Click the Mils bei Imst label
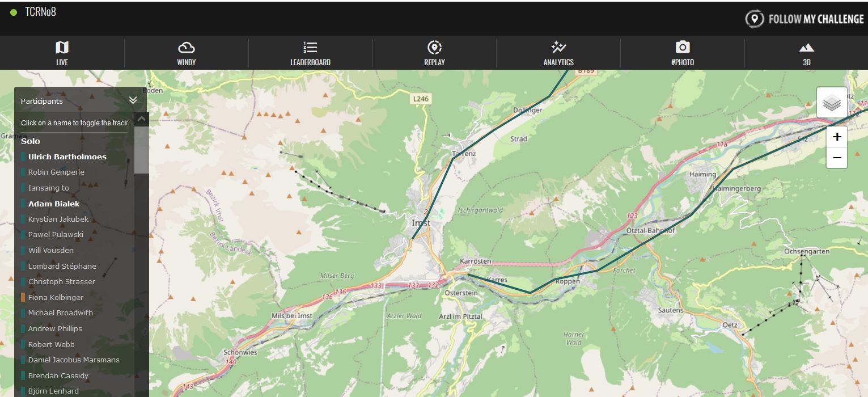This screenshot has height=397, width=868. [292, 316]
